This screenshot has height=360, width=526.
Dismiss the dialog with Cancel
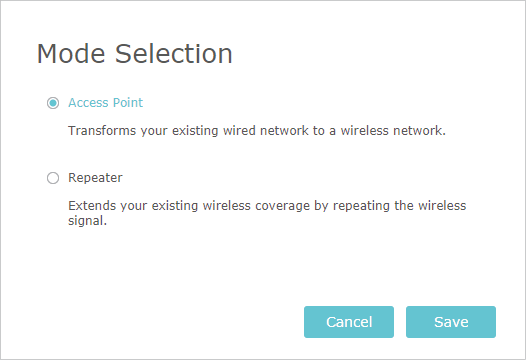click(349, 322)
